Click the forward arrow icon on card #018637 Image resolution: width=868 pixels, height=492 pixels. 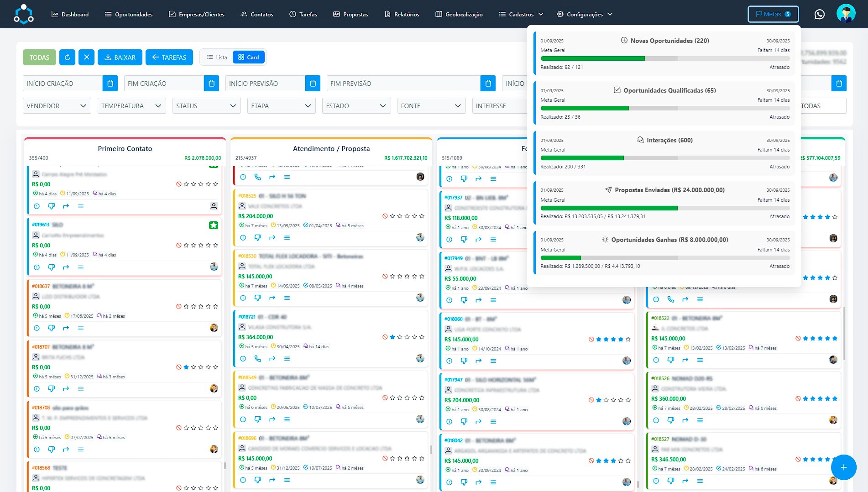[66, 328]
